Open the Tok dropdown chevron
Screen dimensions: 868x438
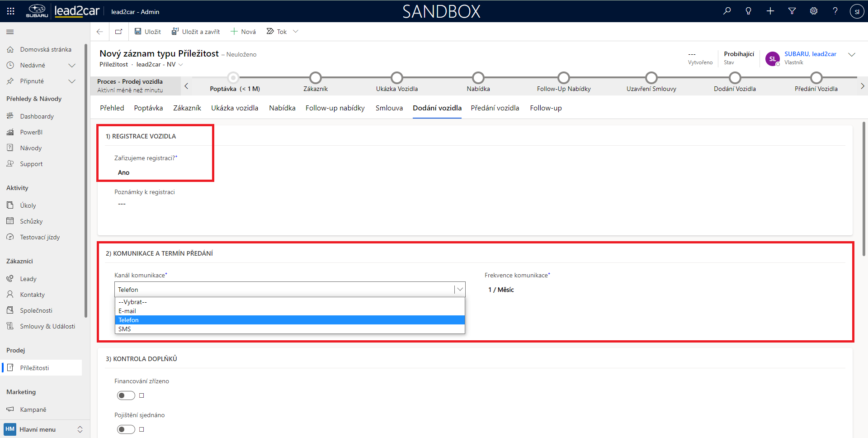[x=296, y=32]
